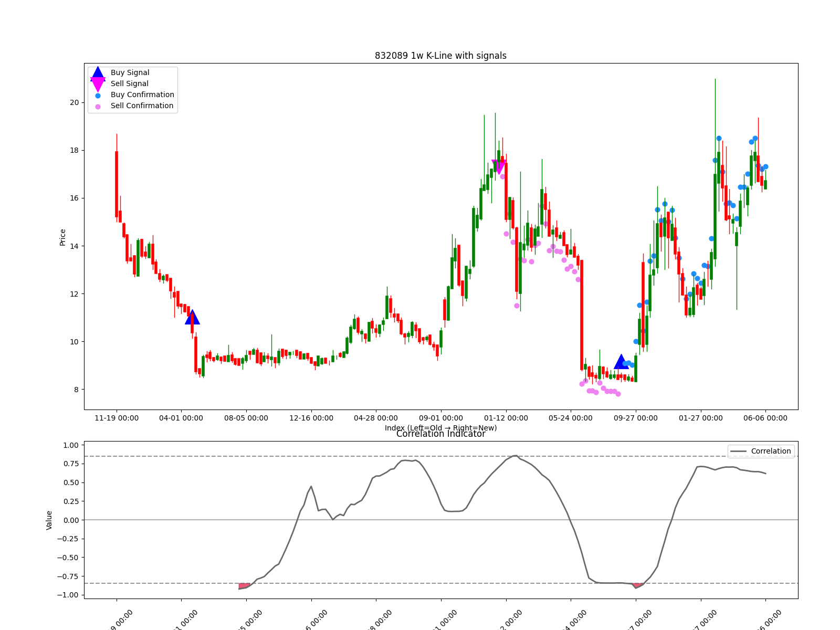Click the '01-12 00:00' tick on the price chart
Screen dimensions: 840x630
(506, 418)
